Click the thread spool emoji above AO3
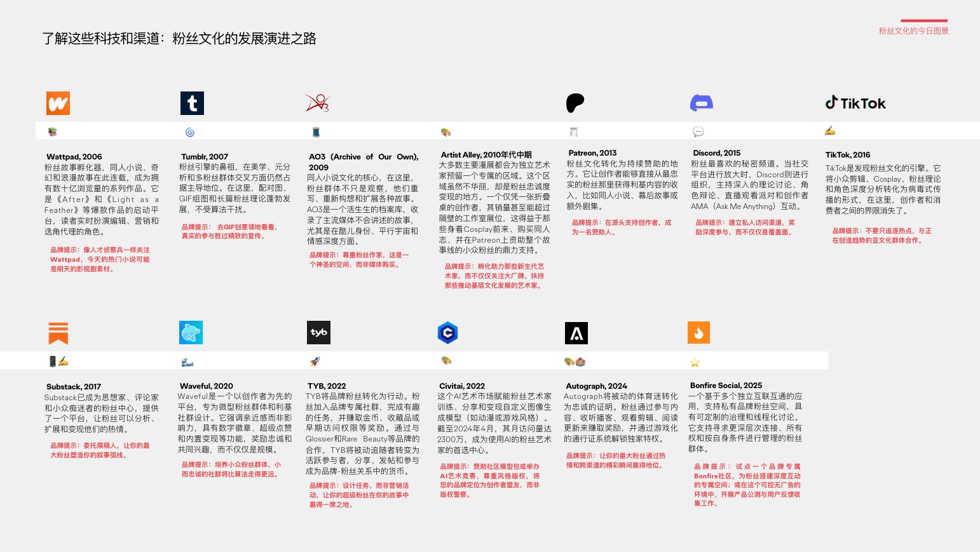The width and height of the screenshot is (980, 552). [316, 132]
